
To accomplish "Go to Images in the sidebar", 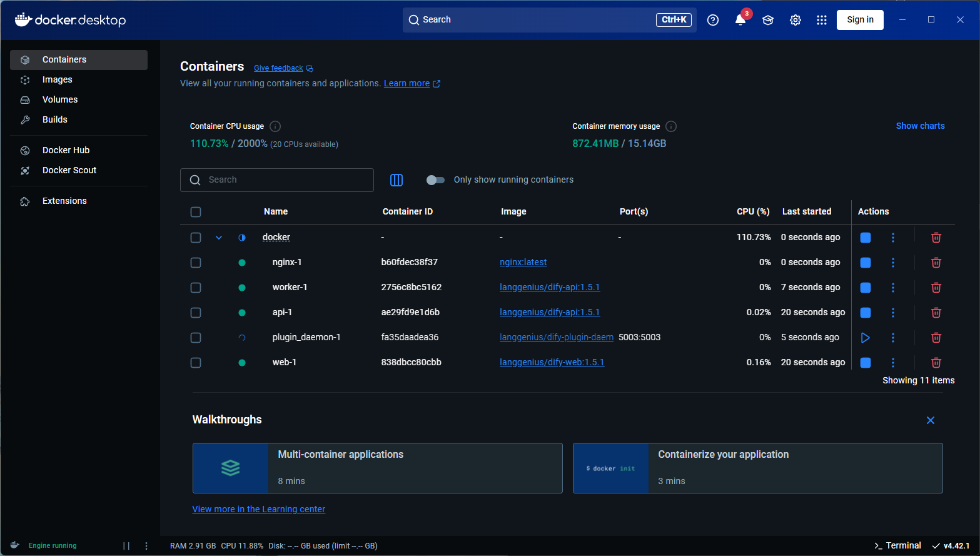I will tap(79, 80).
